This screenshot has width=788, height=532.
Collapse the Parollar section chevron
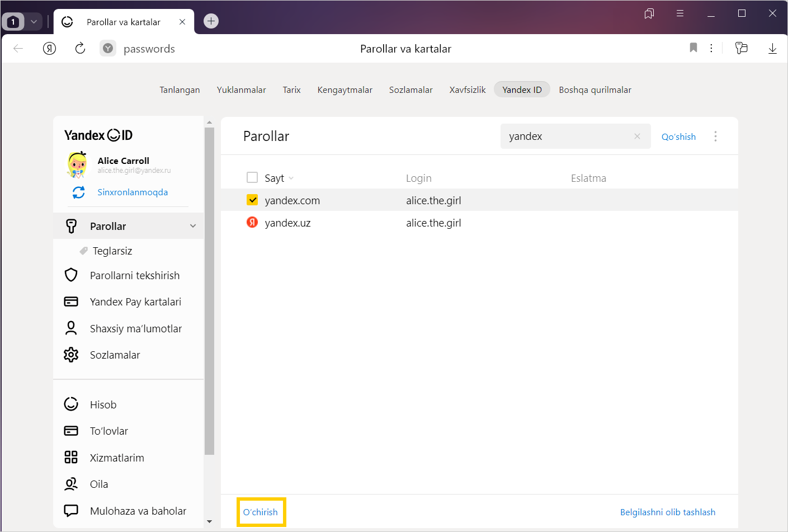click(x=193, y=226)
